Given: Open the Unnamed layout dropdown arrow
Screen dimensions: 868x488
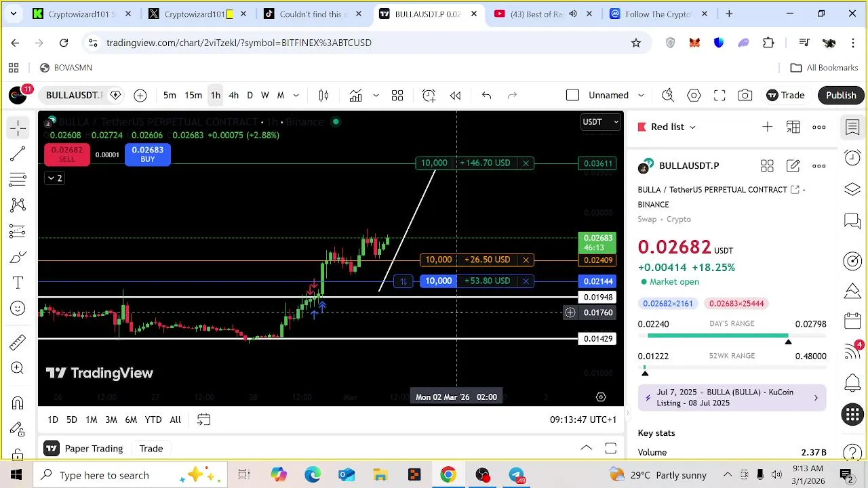Looking at the screenshot, I should (x=641, y=96).
